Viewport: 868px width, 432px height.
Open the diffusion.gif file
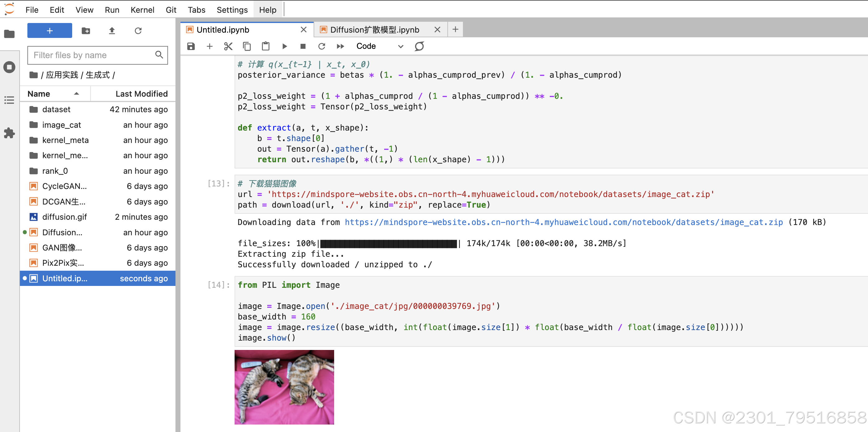click(x=65, y=217)
